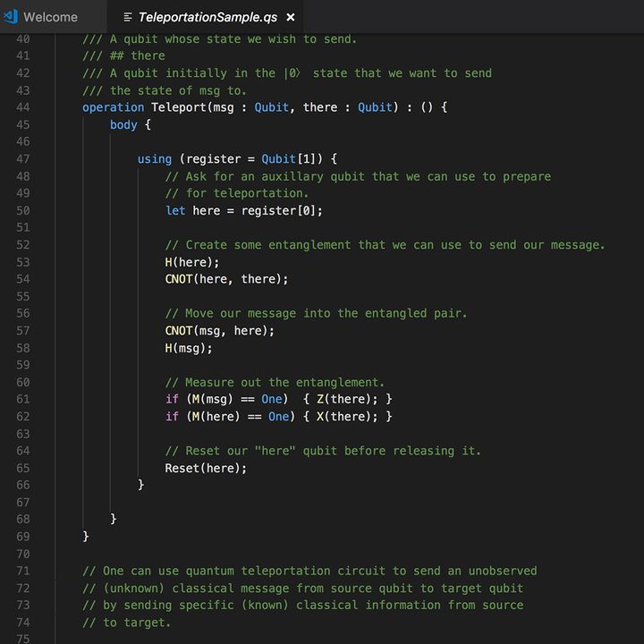Image resolution: width=644 pixels, height=644 pixels.
Task: Click the 'H(here);' statement
Action: tap(192, 262)
